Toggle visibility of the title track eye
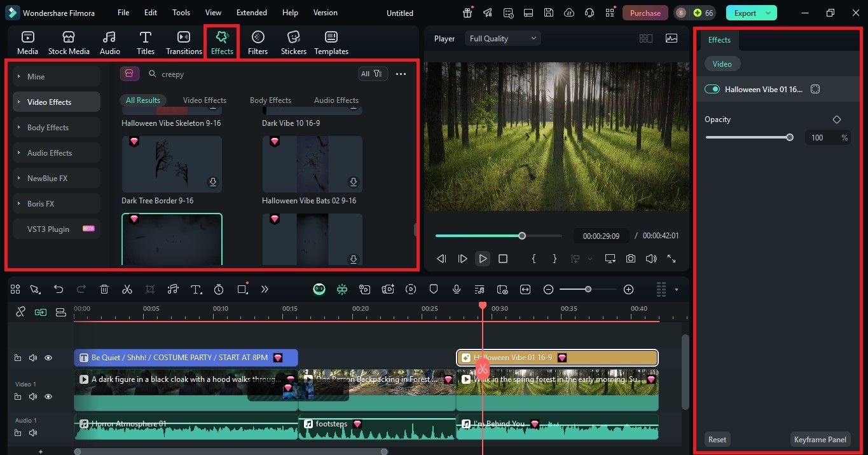The height and width of the screenshot is (455, 868). [x=48, y=358]
